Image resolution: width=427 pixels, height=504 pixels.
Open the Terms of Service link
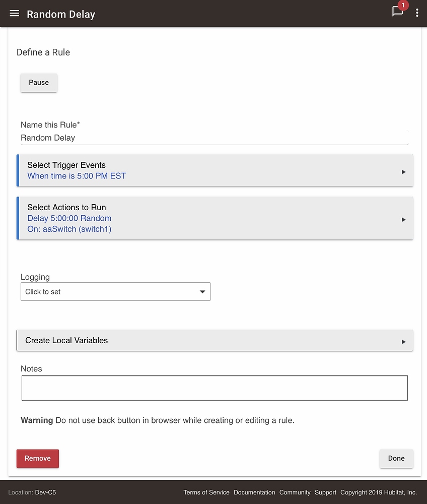pos(206,492)
